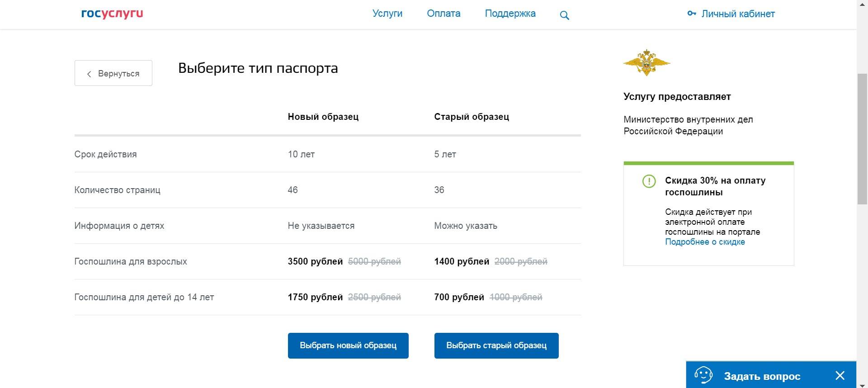Click the back chevron in Вернуться
The height and width of the screenshot is (388, 868).
(89, 74)
